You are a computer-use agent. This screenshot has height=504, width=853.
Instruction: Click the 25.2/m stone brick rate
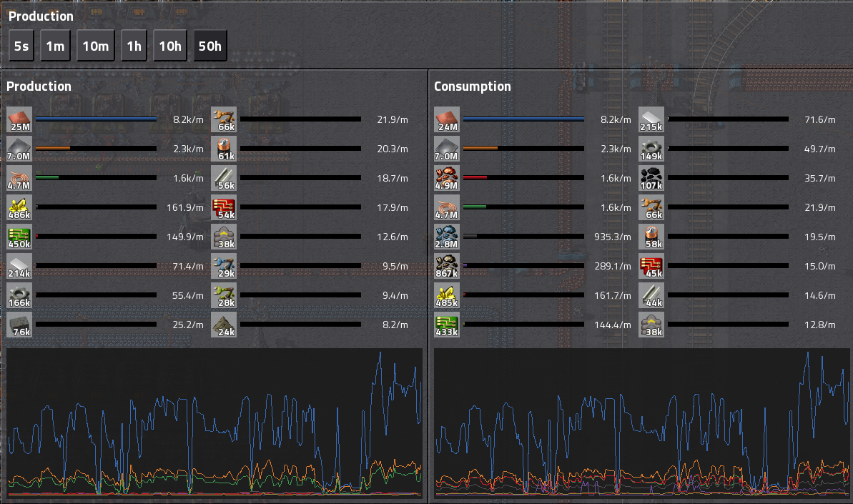[x=187, y=325]
